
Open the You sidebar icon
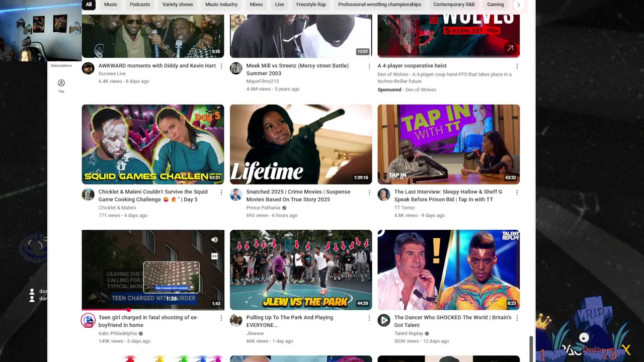[x=61, y=85]
